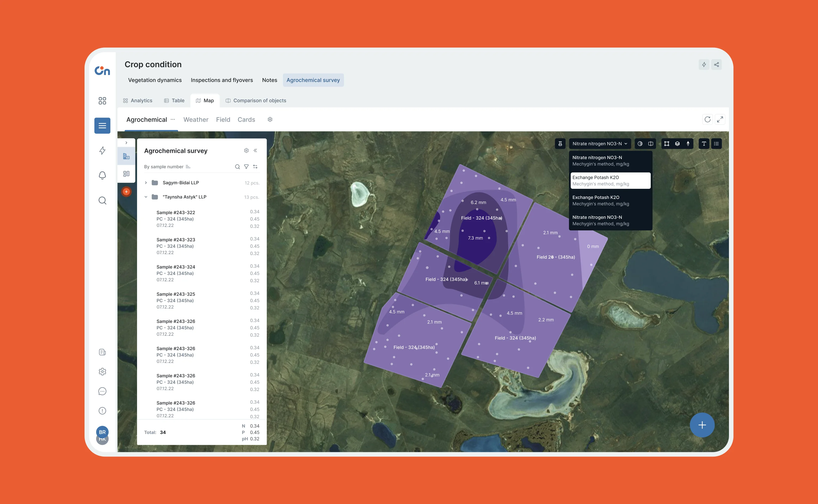Collapse survey panel with double chevron
This screenshot has height=504, width=818.
[255, 151]
